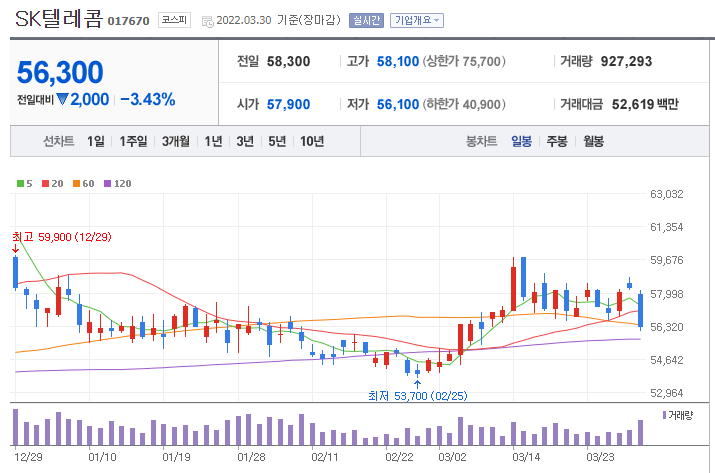Click the 선차트 label
This screenshot has height=473, width=715.
(58, 141)
